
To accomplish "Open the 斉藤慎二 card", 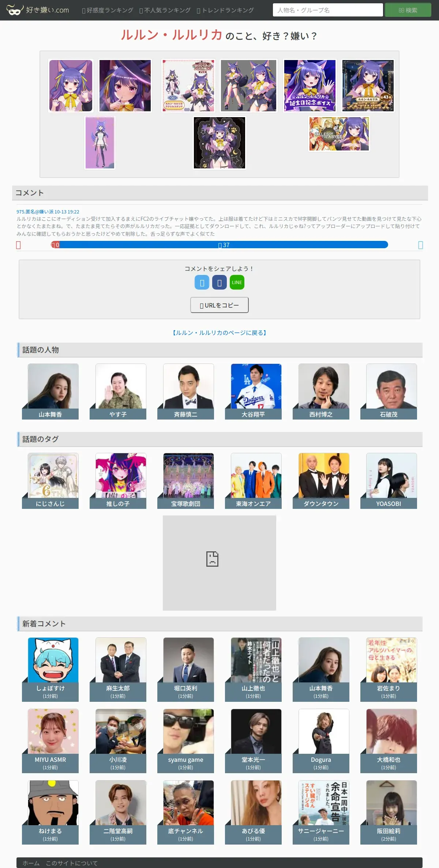I will point(186,391).
